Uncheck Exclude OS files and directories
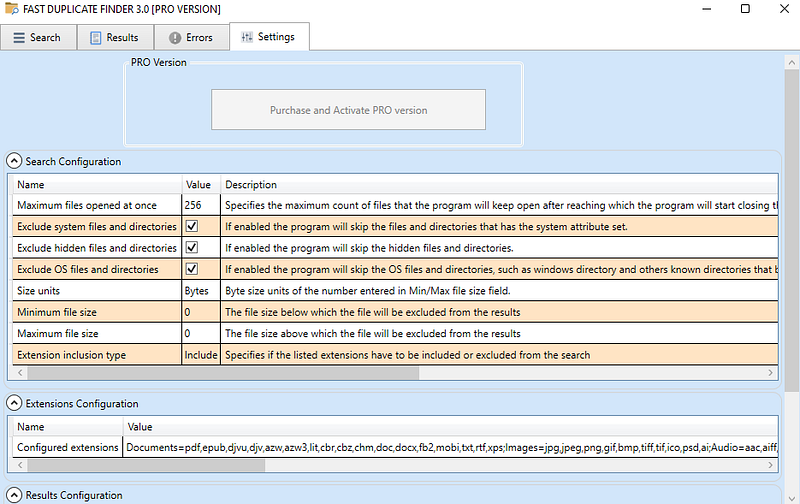800x504 pixels. (192, 269)
